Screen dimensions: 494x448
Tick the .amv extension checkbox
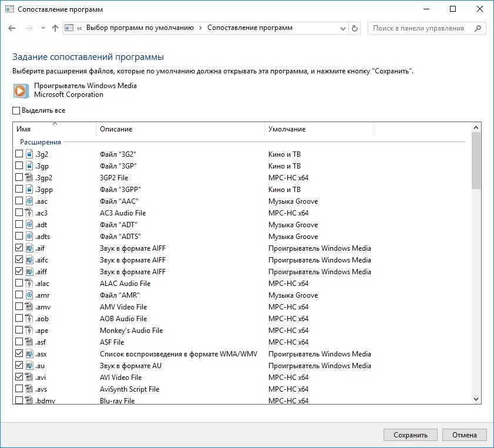pos(19,307)
